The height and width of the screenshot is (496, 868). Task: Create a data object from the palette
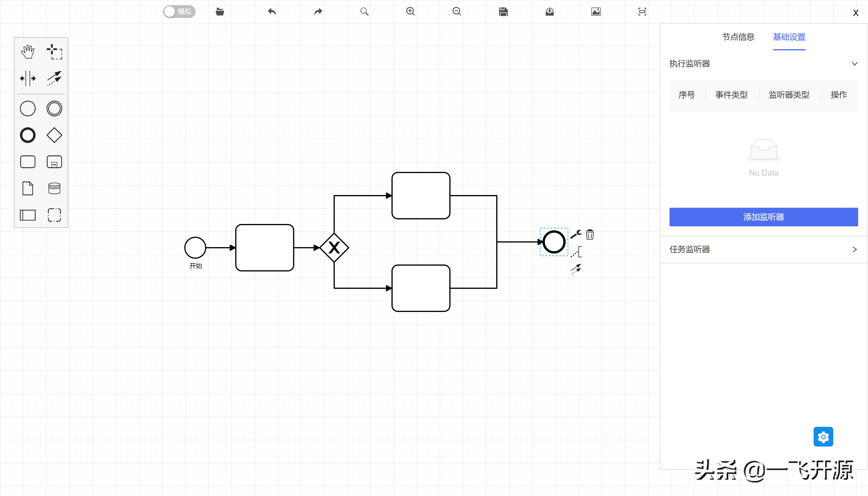(x=27, y=188)
